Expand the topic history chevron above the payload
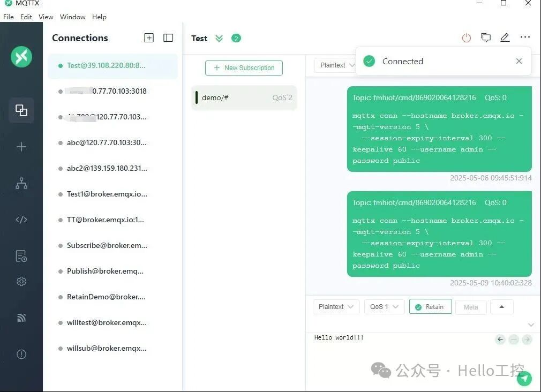Image resolution: width=541 pixels, height=392 pixels. 531,325
